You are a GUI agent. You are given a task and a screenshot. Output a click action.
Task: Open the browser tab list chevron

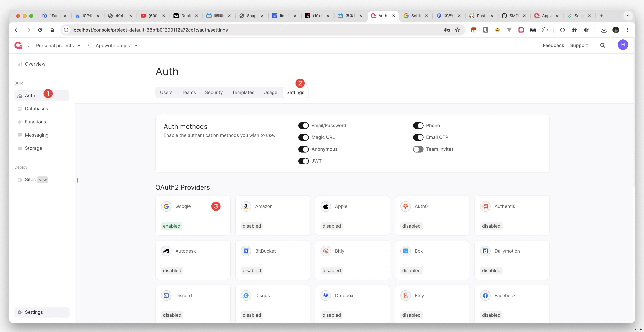[628, 16]
